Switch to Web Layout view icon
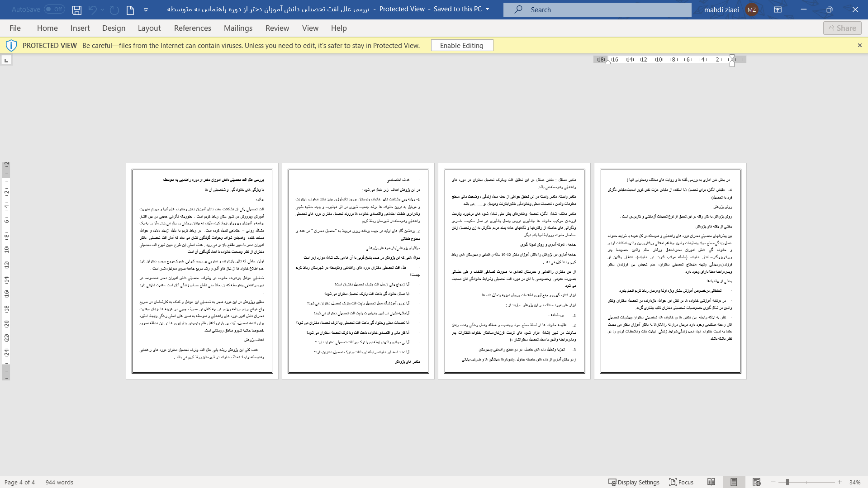 [x=756, y=482]
